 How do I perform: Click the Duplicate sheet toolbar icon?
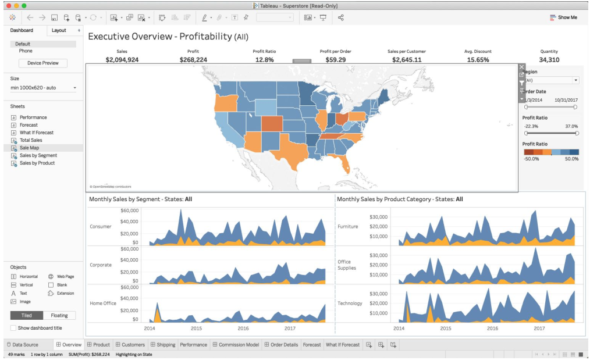129,17
